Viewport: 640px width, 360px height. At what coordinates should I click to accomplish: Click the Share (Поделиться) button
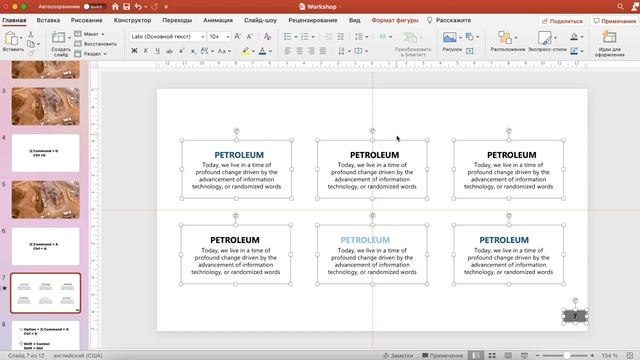point(562,21)
